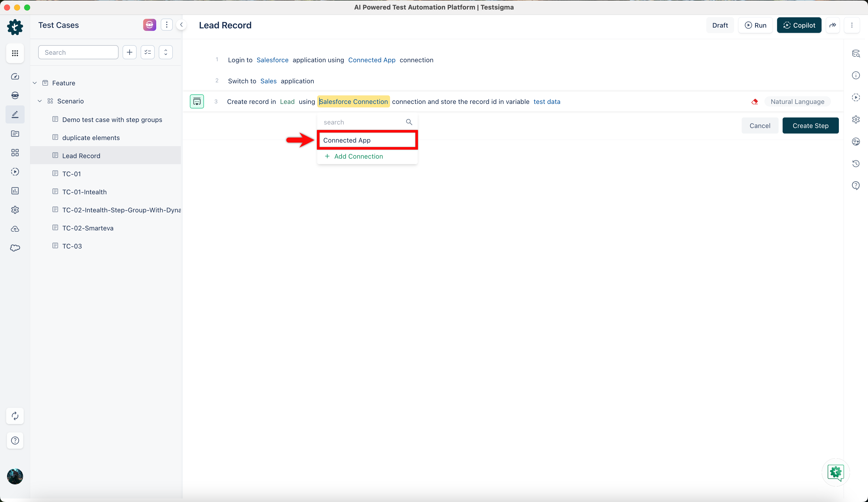Add a new test case with plus
868x502 pixels.
[130, 52]
